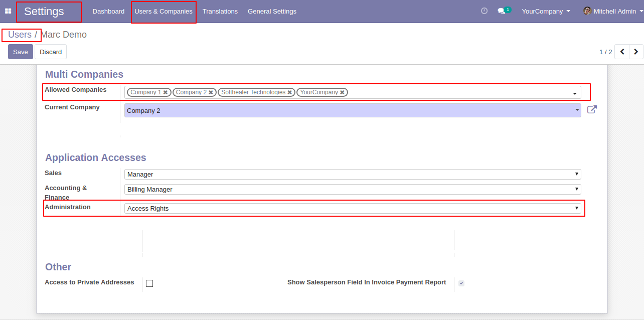
Task: Remove Company 1 tag with its x
Action: coord(166,92)
